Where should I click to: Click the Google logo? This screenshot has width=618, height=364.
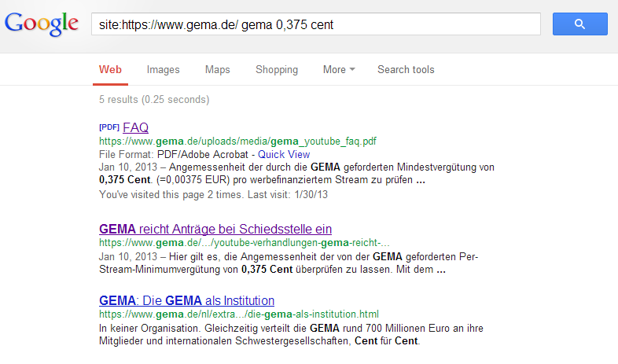click(42, 24)
